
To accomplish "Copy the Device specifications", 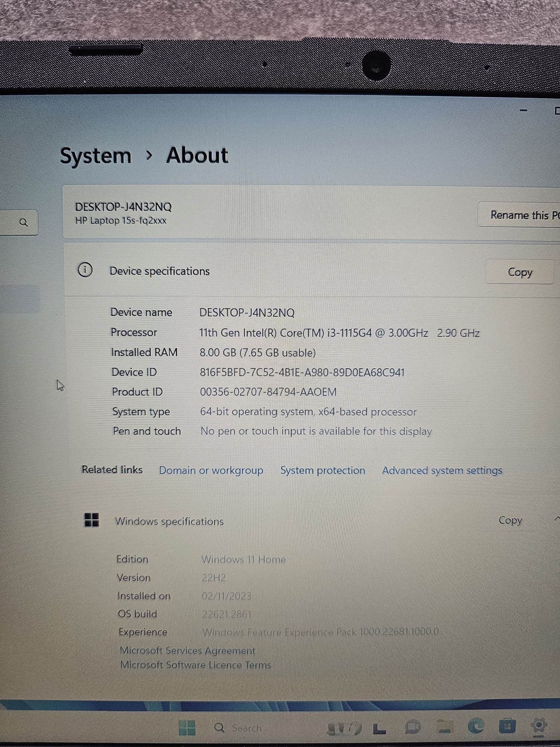I will click(x=520, y=272).
